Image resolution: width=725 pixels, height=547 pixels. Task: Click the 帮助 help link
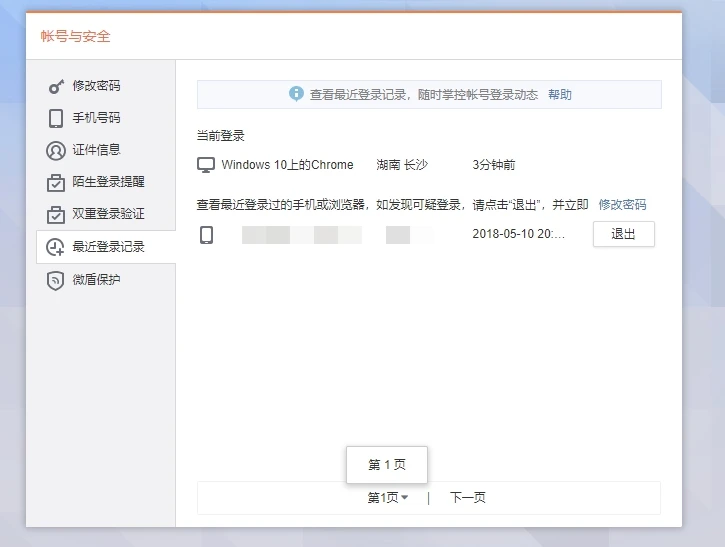(x=560, y=95)
